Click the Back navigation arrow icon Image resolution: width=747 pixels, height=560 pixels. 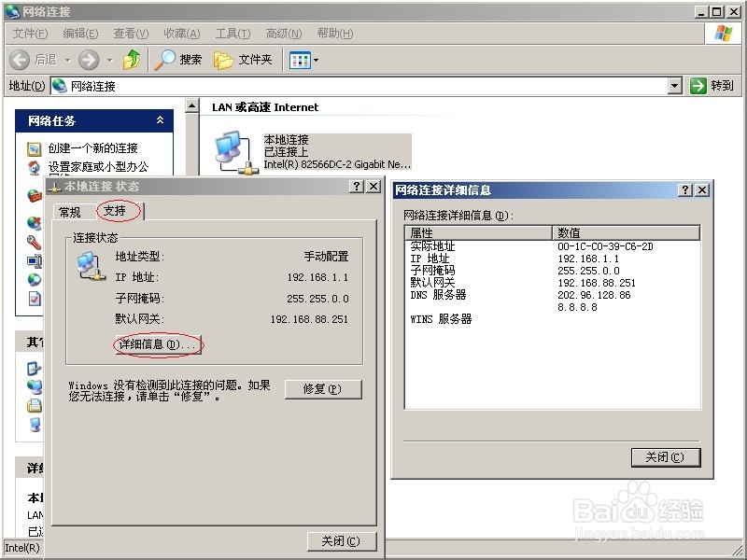point(21,59)
